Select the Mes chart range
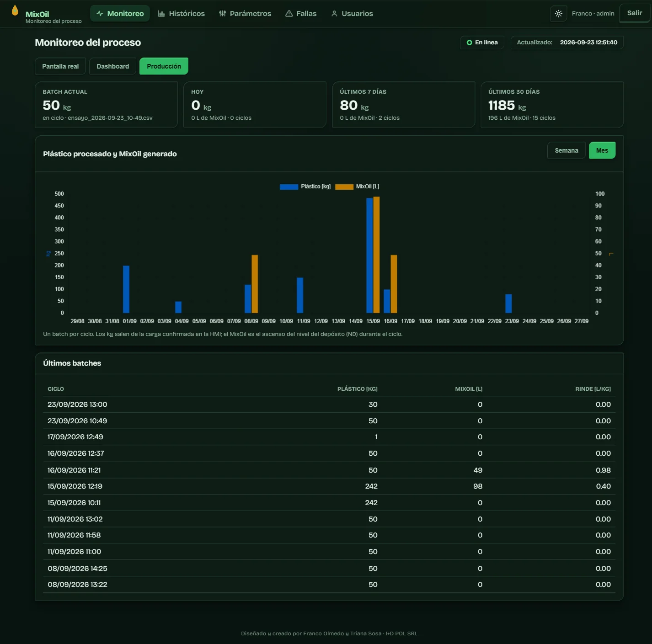652x644 pixels. click(602, 150)
